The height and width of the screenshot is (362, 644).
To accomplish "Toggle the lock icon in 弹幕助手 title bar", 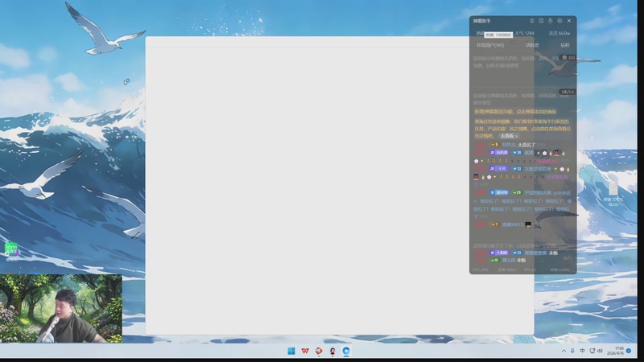I will (x=551, y=21).
